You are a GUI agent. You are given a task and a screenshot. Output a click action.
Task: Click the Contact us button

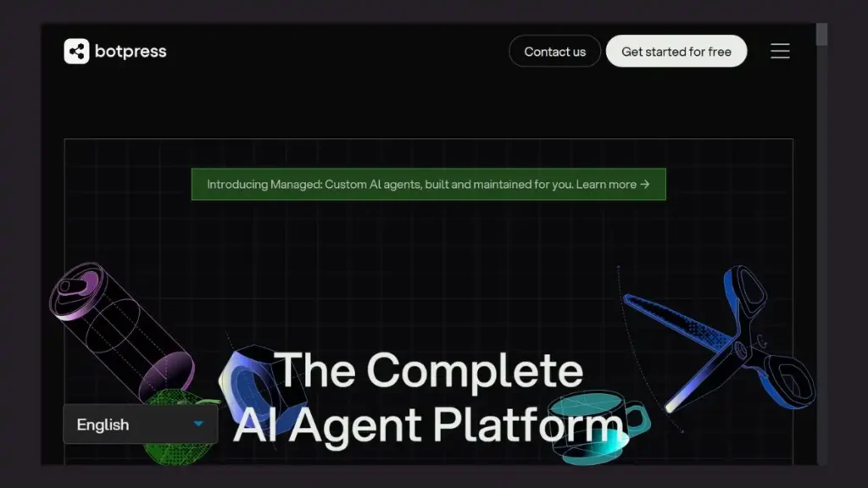click(x=554, y=51)
